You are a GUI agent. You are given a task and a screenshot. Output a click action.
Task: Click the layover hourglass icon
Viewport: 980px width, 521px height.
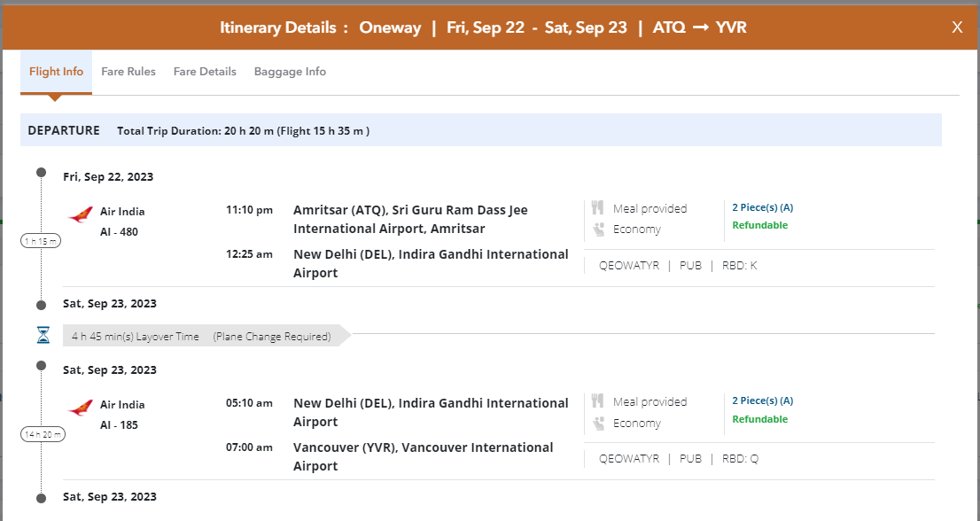point(43,336)
